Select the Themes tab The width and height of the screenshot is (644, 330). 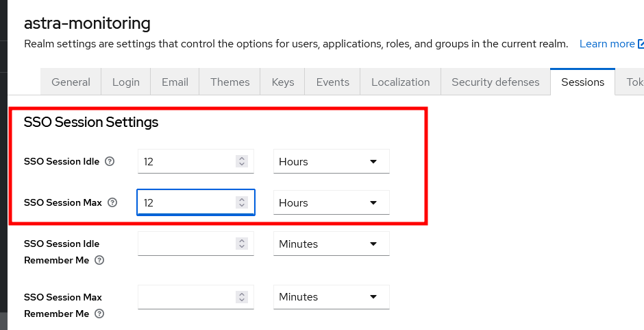(x=230, y=82)
